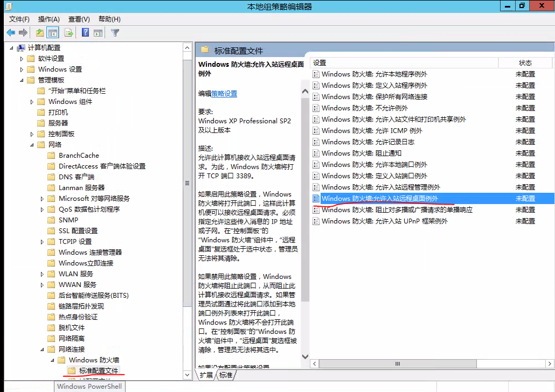Select policy icon for 定义入站程序例外

point(316,86)
